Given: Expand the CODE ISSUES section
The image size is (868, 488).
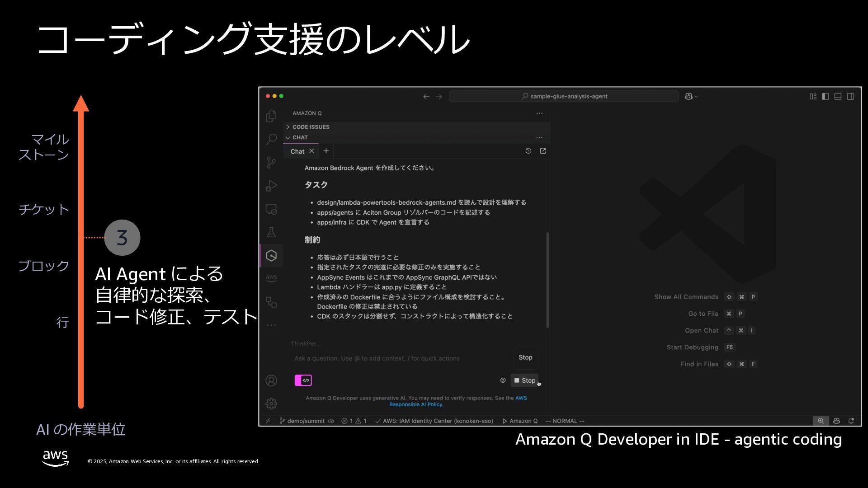Looking at the screenshot, I should click(x=311, y=127).
